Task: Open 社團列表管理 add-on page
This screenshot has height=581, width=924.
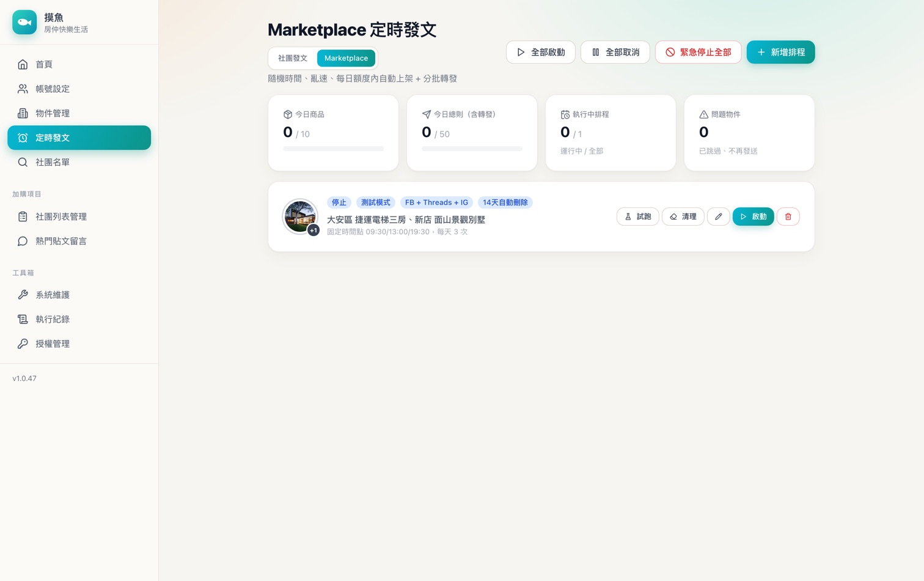Action: click(79, 216)
